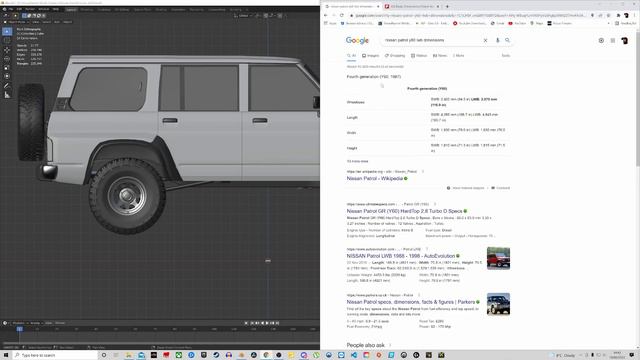Open Blender Render menu

coord(30,9)
